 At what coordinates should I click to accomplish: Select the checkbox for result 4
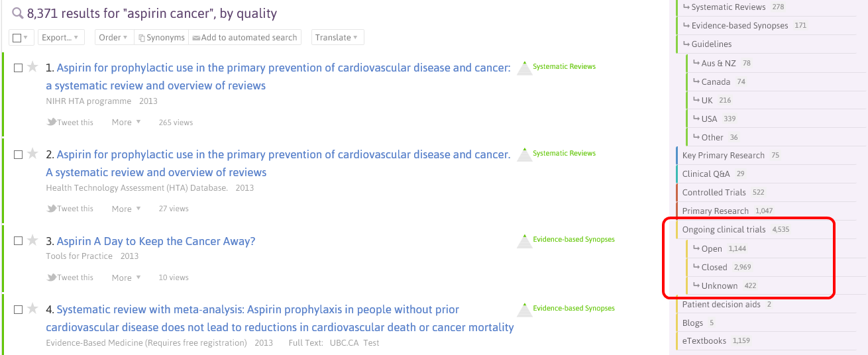point(19,309)
